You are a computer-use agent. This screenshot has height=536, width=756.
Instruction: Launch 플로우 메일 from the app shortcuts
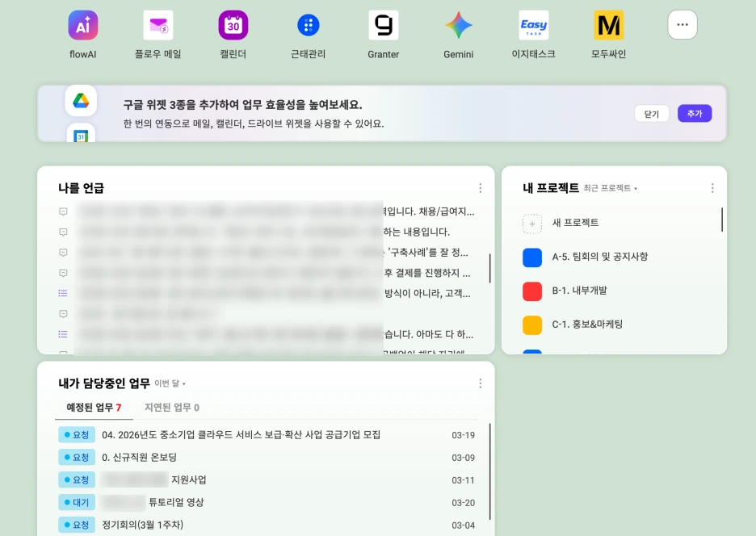(x=157, y=24)
